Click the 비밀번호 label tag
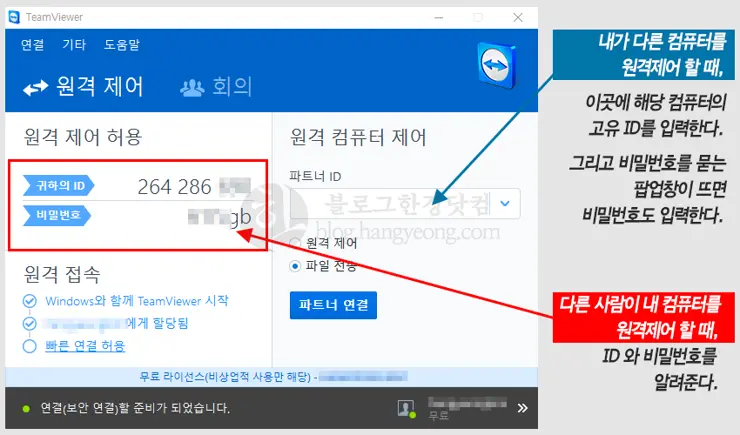This screenshot has height=435, width=740. coord(57,215)
